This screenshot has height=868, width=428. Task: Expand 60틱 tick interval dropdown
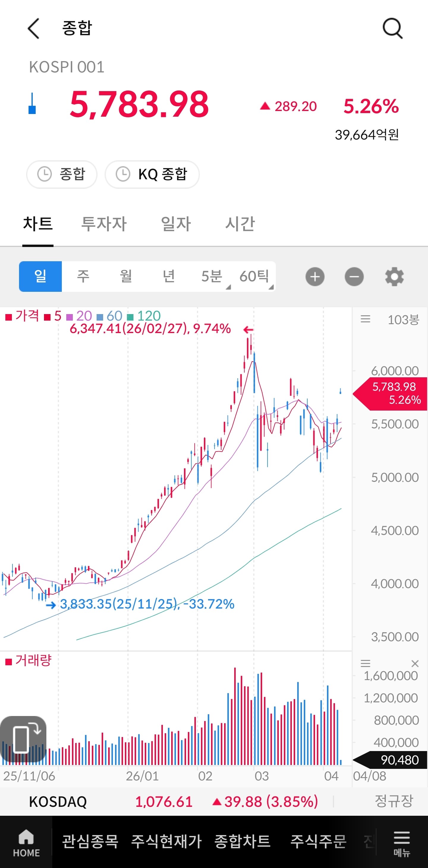(x=254, y=276)
